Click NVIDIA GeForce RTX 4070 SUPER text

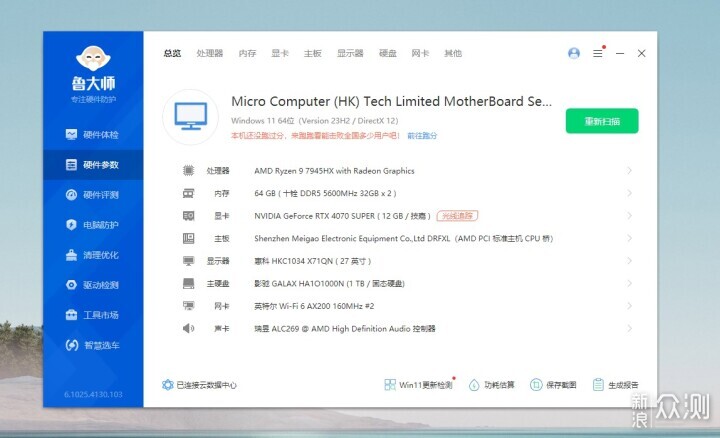coord(343,216)
